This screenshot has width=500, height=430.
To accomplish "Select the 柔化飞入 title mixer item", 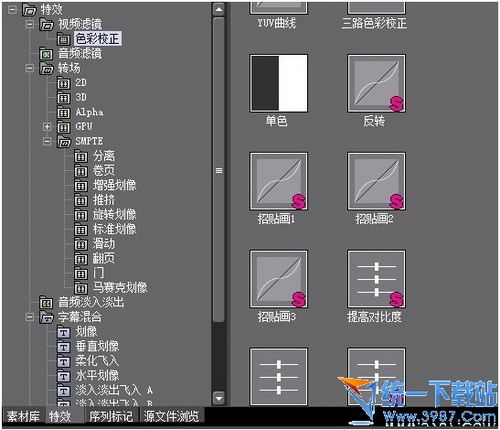I will [x=97, y=361].
